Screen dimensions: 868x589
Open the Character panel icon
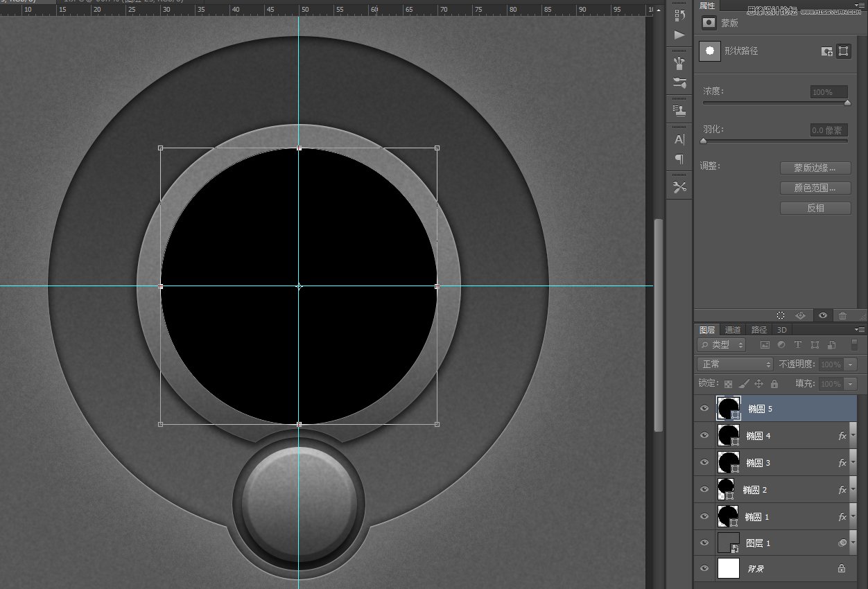679,139
